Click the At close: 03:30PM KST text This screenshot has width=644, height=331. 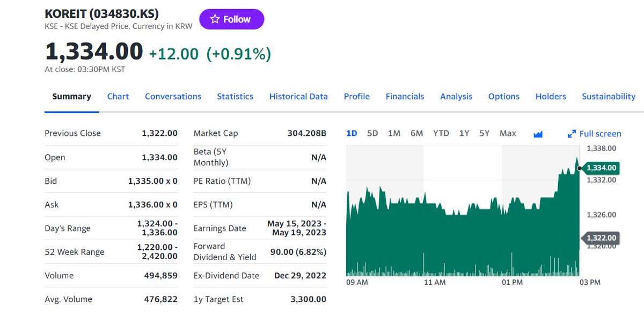(x=85, y=69)
